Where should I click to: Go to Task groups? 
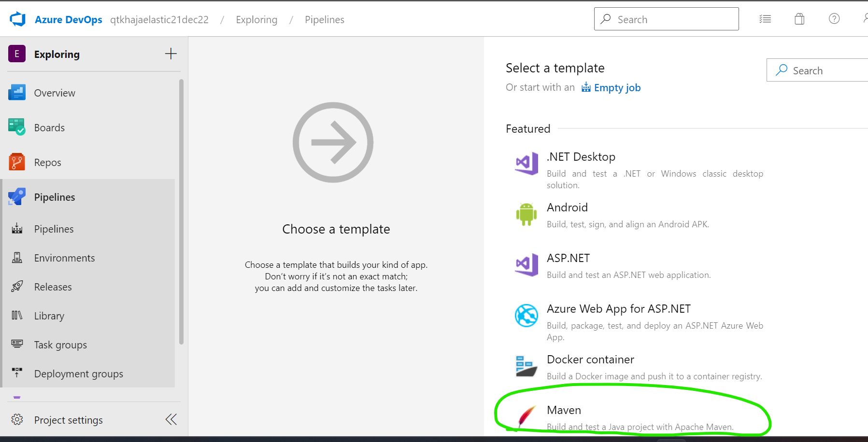(x=60, y=345)
